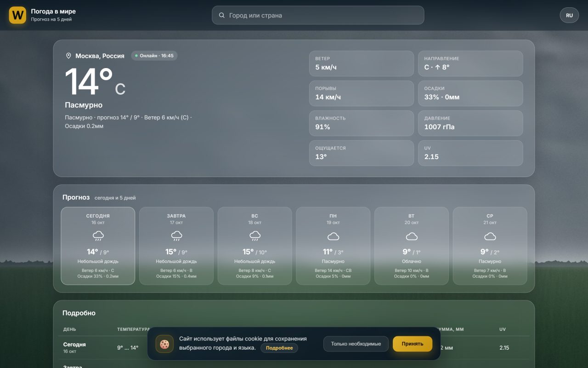Select the Сегодня 16 окт forecast card
This screenshot has height=368, width=588.
(98, 246)
